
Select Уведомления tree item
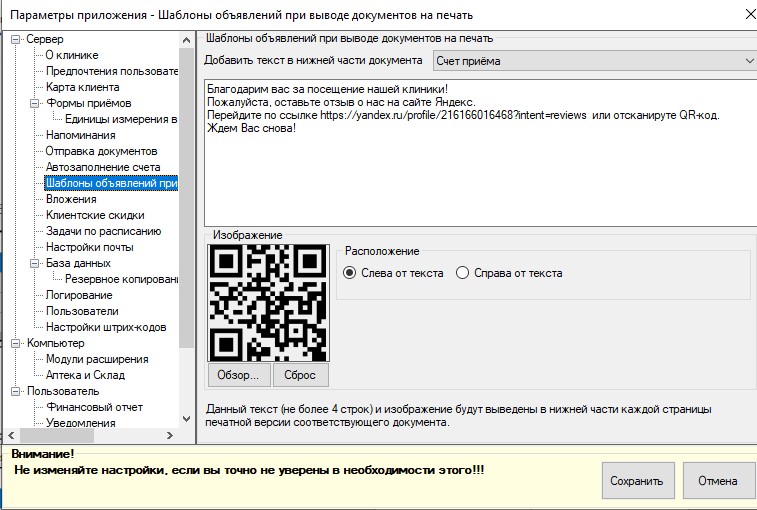(x=81, y=423)
